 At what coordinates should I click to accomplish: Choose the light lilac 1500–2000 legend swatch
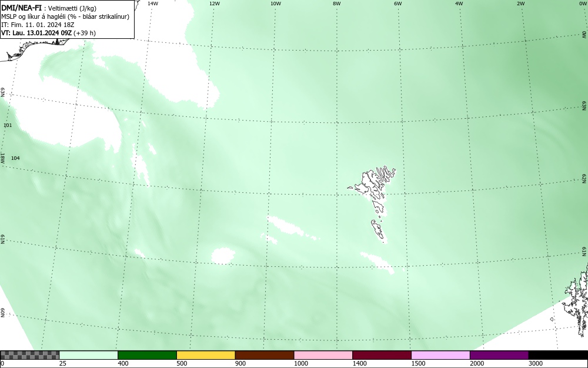click(440, 355)
